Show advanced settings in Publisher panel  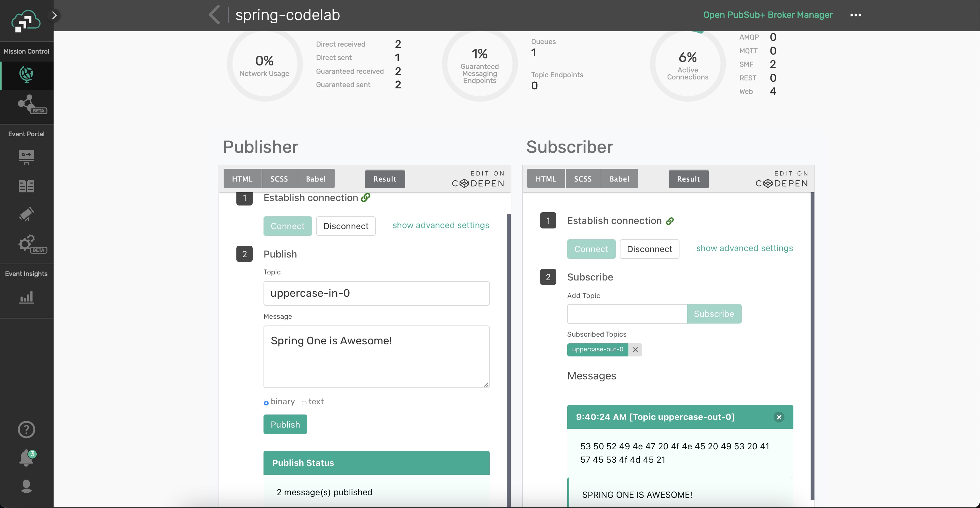[x=441, y=225]
